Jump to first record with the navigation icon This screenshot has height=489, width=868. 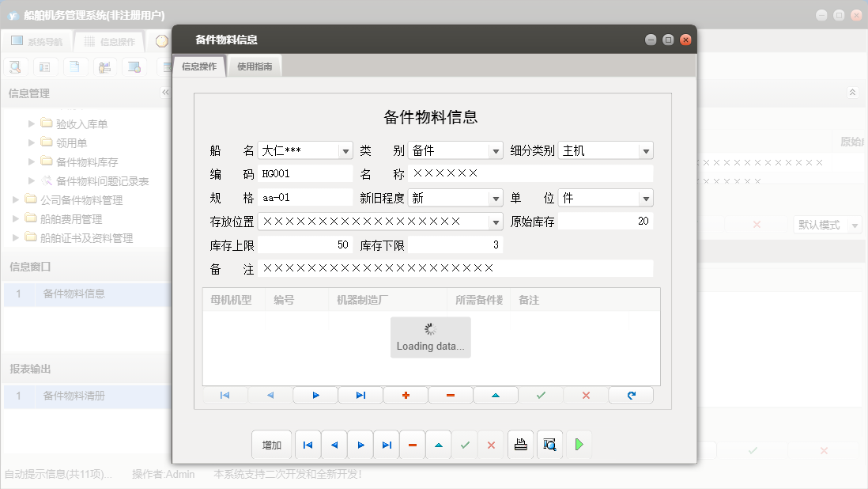pyautogui.click(x=224, y=394)
